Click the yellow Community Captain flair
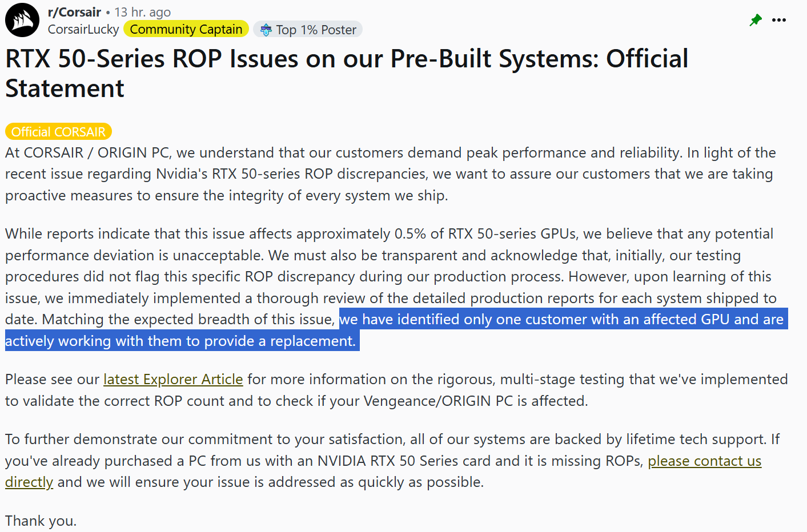 (x=186, y=30)
